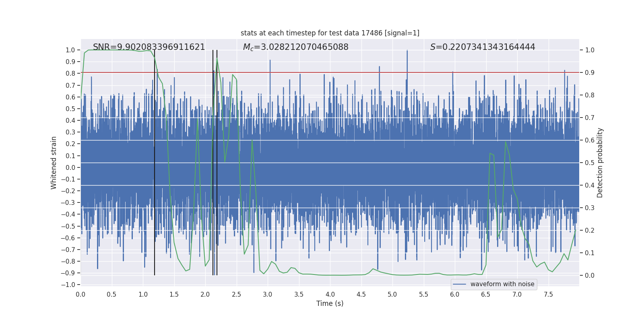Select the S=0.2207341343164444 annotation
644x322 pixels.
pyautogui.click(x=483, y=47)
